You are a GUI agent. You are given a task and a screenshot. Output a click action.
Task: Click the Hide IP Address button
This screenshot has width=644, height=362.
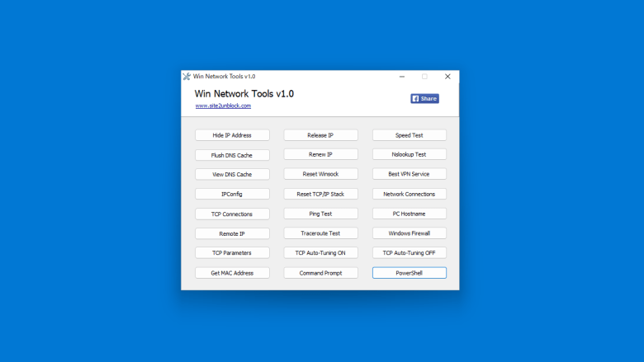point(232,135)
